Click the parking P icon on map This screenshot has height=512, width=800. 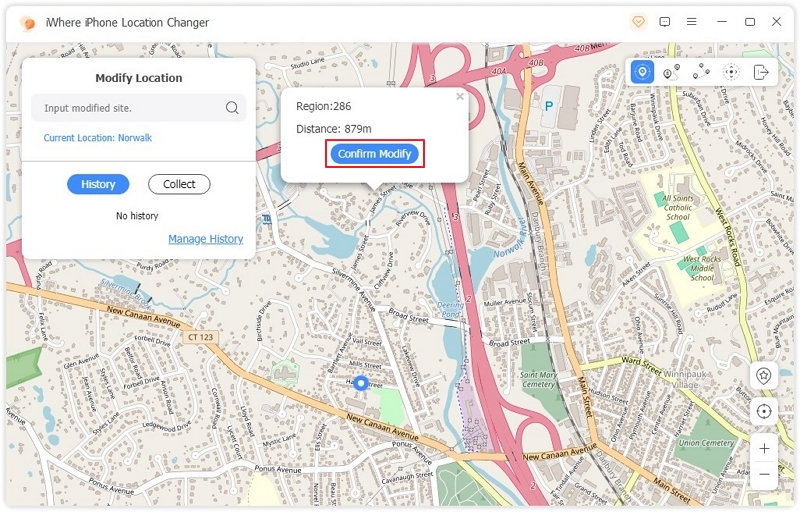coord(549,106)
